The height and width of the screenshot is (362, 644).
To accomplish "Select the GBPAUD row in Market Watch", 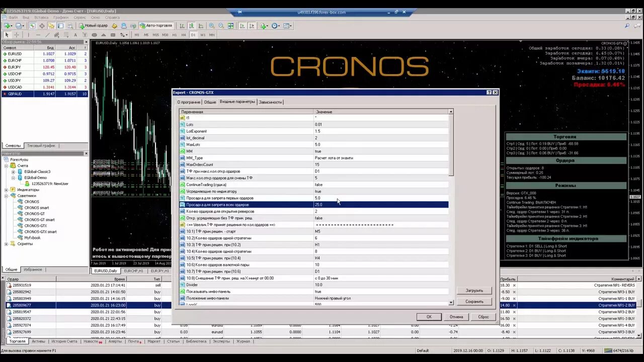I will (44, 94).
